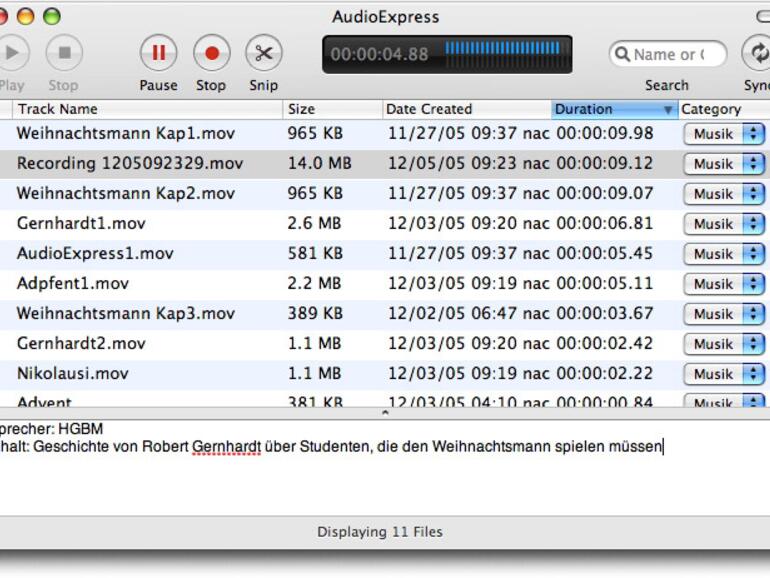Viewport: 770px width, 578px height.
Task: Reverse sort via Duration header arrow
Action: click(668, 110)
